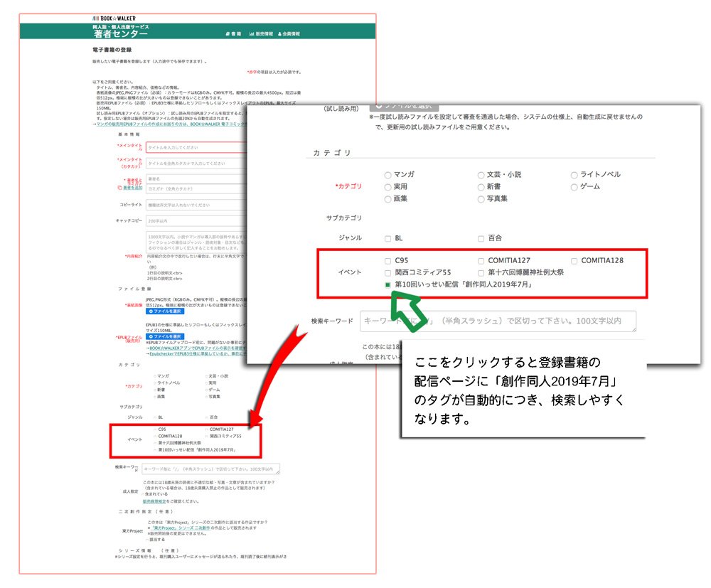Screen dimensions: 711x588
Task: Click into the 著者名 author name field
Action: (196, 178)
